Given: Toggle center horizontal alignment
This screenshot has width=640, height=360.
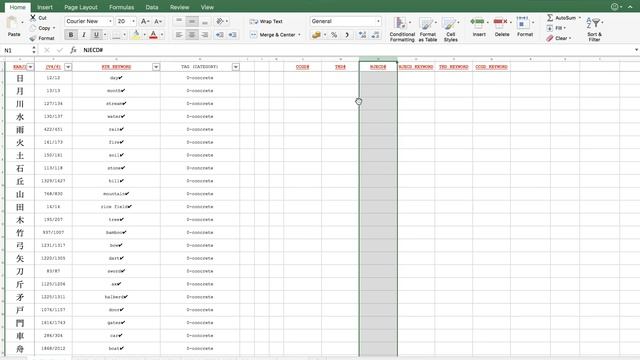Looking at the screenshot, I should tap(191, 35).
